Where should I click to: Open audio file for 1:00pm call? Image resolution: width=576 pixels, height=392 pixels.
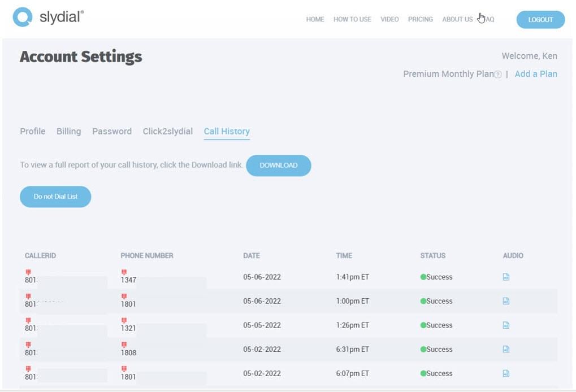[506, 301]
